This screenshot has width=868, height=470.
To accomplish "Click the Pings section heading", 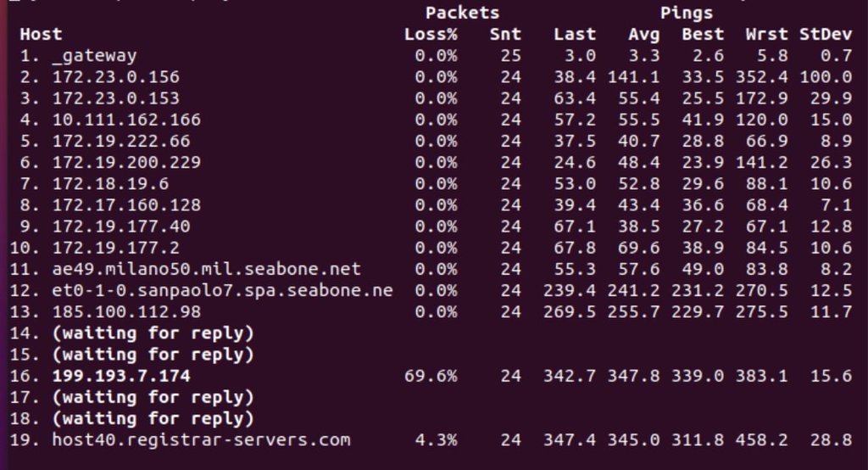I will (687, 14).
